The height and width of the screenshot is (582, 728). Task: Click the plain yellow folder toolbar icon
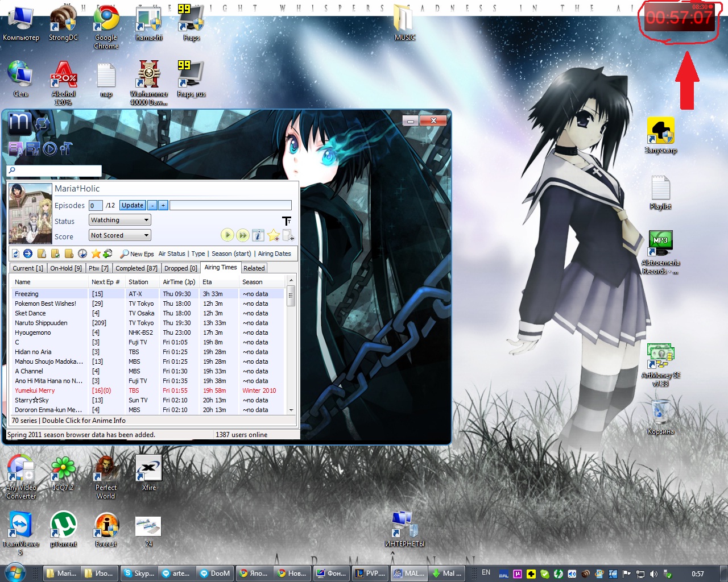[69, 253]
